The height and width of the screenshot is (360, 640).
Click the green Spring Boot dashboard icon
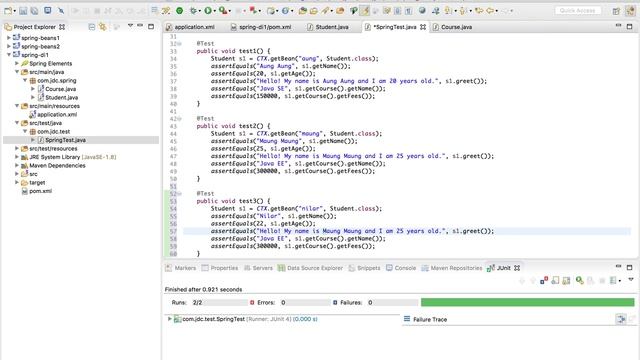click(x=179, y=11)
